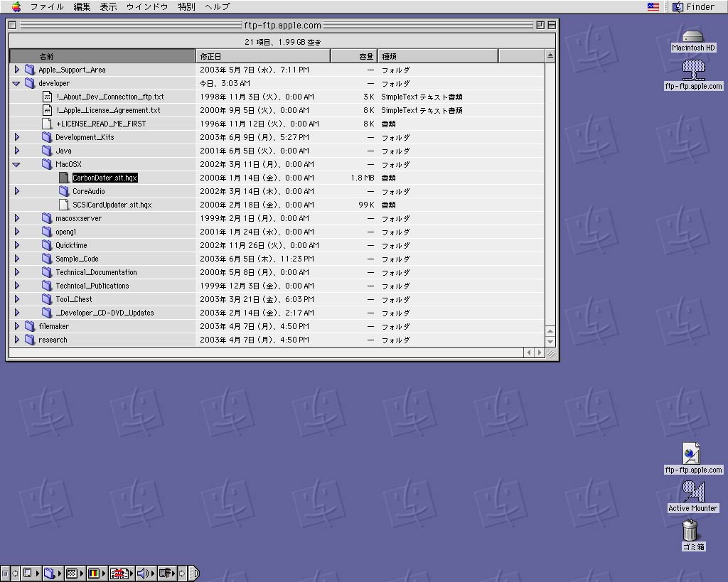This screenshot has width=728, height=582.
Task: Click the Technical_Publications folder icon
Action: tap(47, 286)
